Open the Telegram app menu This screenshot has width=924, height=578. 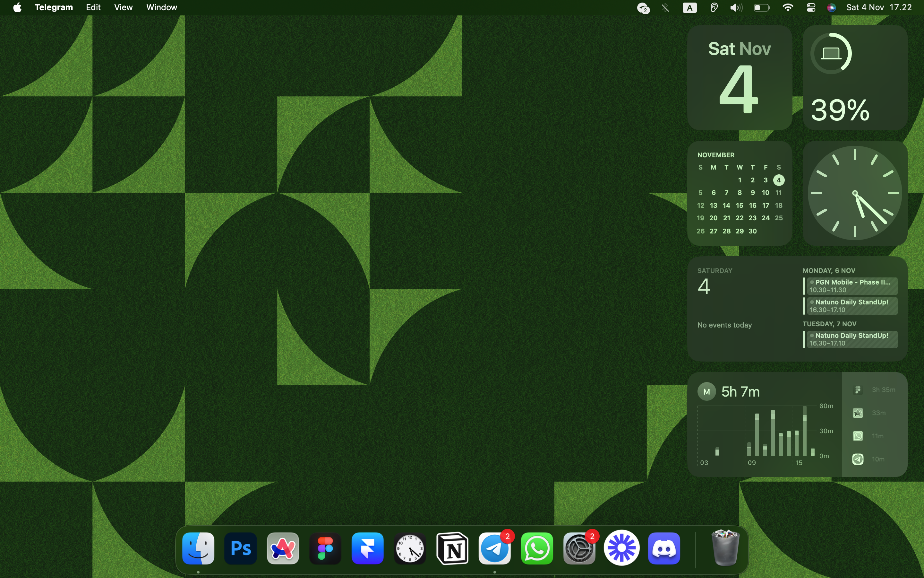[x=54, y=7]
